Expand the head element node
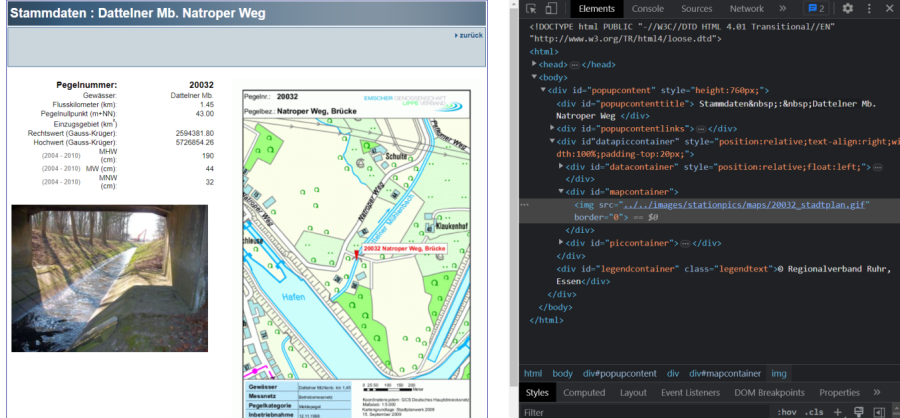900x418 pixels. tap(534, 63)
